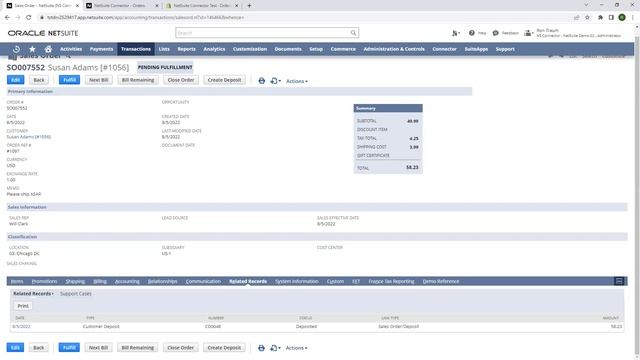
Task: Open a new browser tab
Action: (x=249, y=5)
